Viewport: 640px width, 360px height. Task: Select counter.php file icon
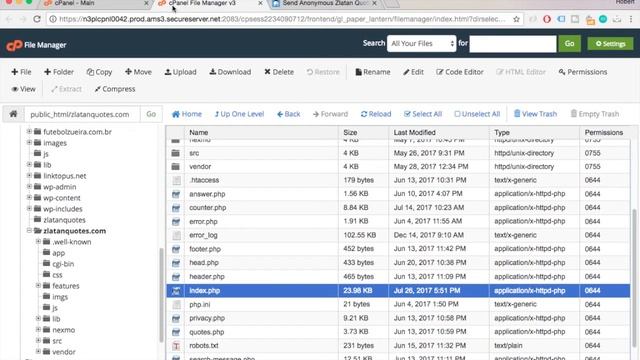point(176,208)
